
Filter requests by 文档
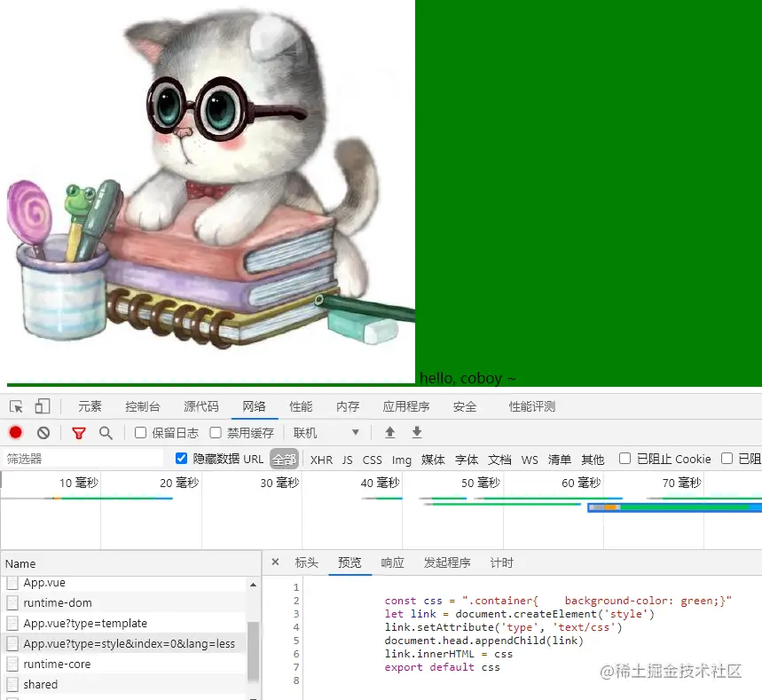coord(499,460)
